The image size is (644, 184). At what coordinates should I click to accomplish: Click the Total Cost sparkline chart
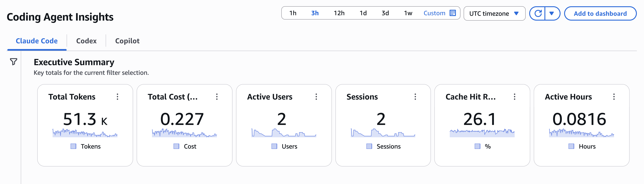click(x=184, y=133)
